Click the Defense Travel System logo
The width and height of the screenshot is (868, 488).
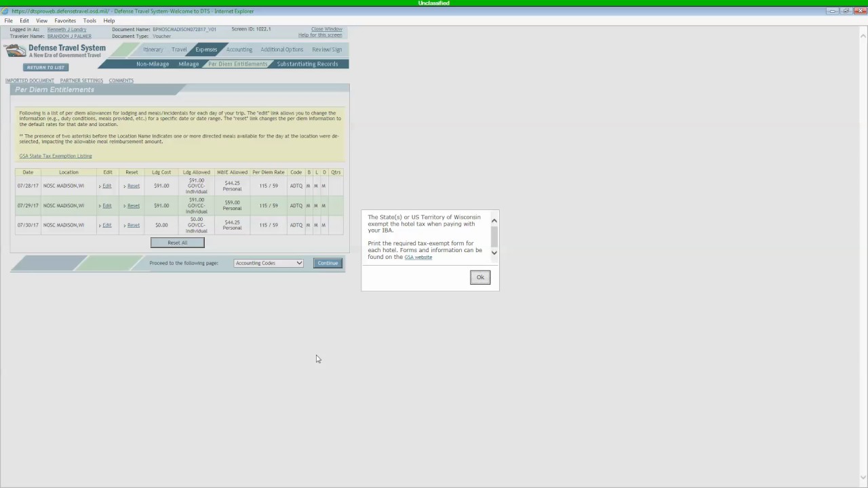tap(56, 51)
